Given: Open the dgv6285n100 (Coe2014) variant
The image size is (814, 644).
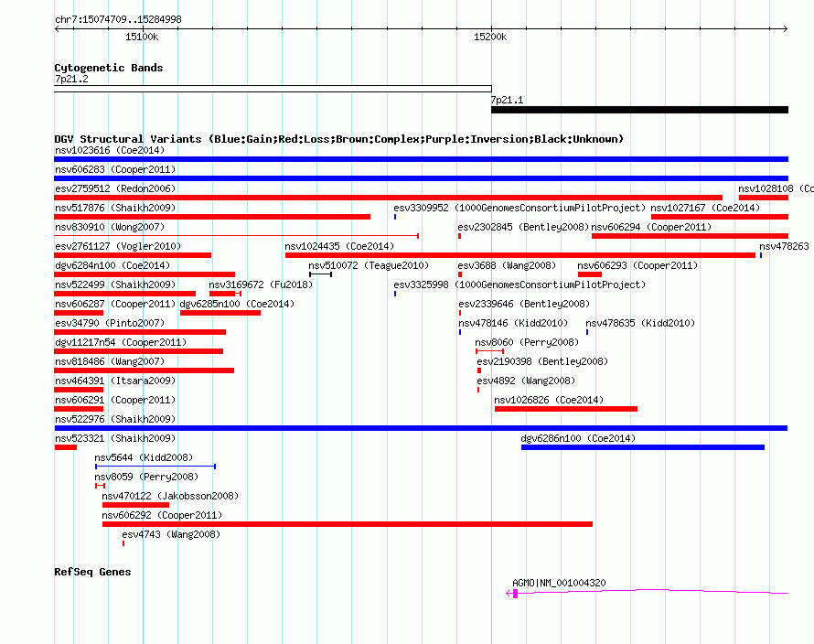Looking at the screenshot, I should (237, 305).
